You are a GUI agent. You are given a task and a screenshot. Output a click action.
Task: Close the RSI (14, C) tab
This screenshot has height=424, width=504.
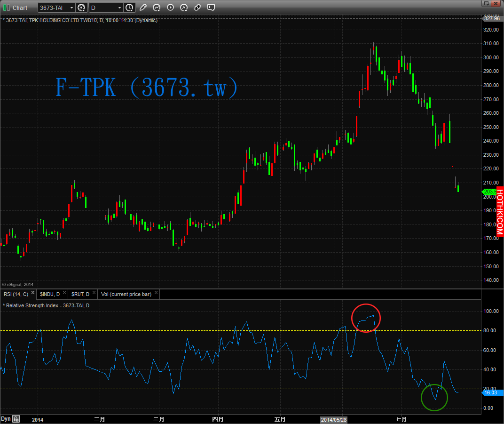[33, 292]
